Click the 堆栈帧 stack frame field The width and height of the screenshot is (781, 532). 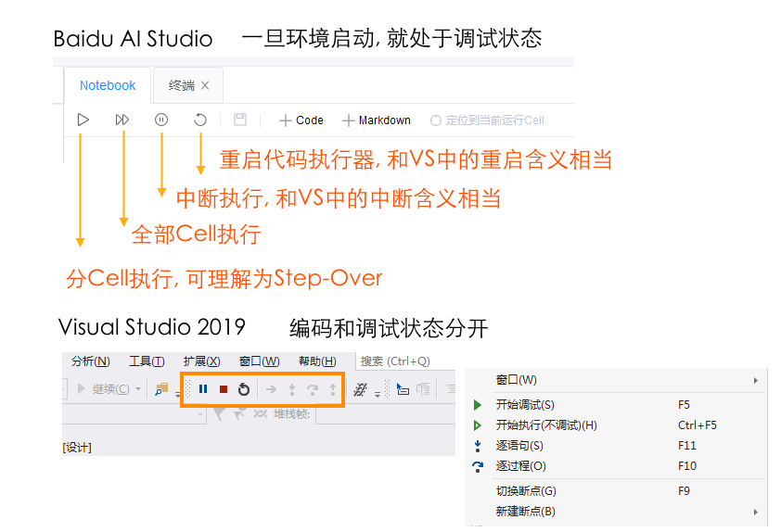(386, 414)
